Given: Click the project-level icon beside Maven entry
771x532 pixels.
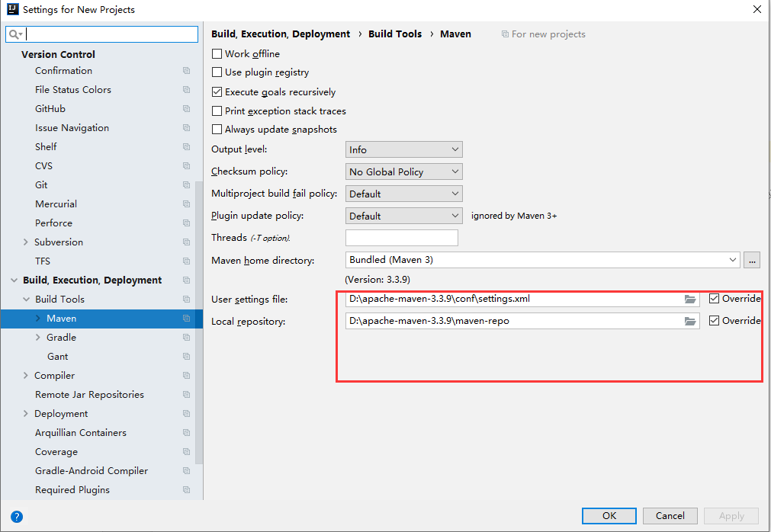Looking at the screenshot, I should click(186, 319).
